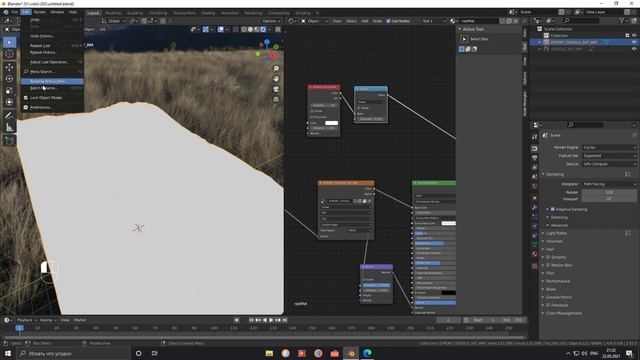Screen dimensions: 640x360
Task: Toggle visibility of third outliner object
Action: tap(634, 49)
